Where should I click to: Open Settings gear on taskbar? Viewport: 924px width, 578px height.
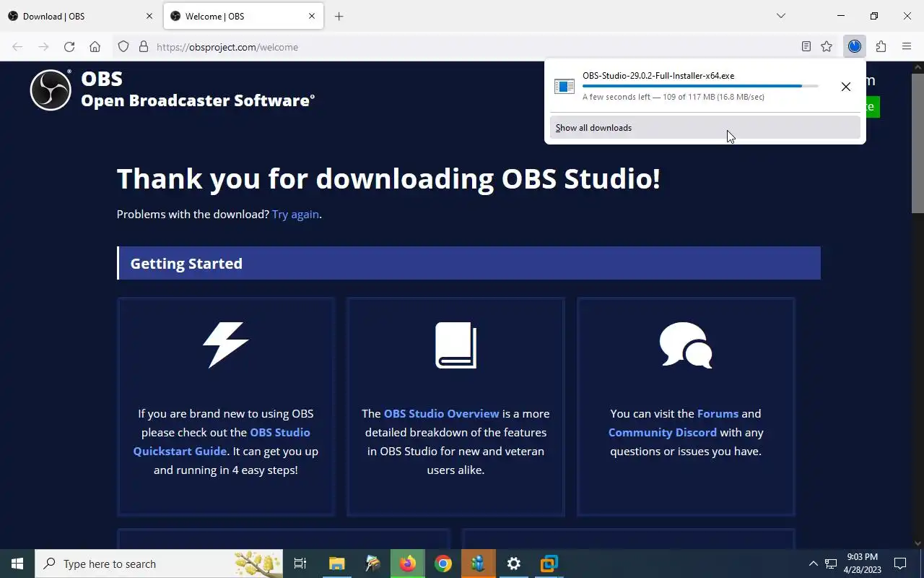514,564
